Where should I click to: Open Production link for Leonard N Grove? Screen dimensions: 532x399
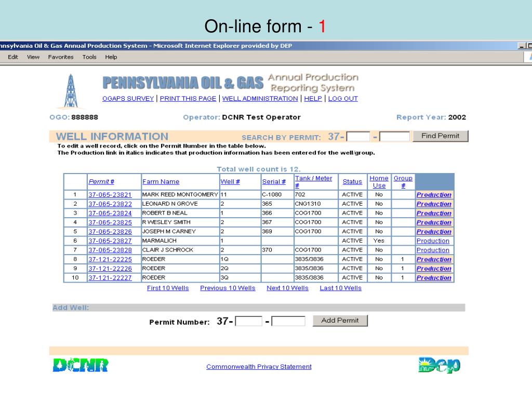434,204
